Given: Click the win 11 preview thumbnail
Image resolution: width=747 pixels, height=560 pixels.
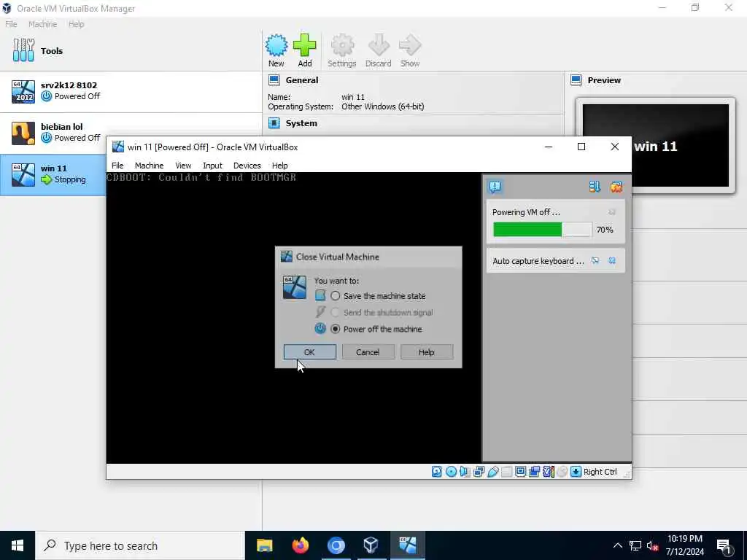Looking at the screenshot, I should (656, 145).
